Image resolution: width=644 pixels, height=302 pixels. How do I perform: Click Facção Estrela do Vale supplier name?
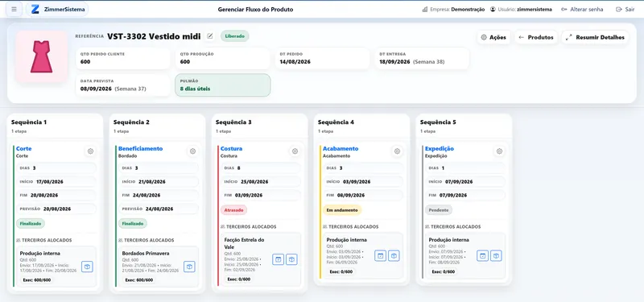245,243
